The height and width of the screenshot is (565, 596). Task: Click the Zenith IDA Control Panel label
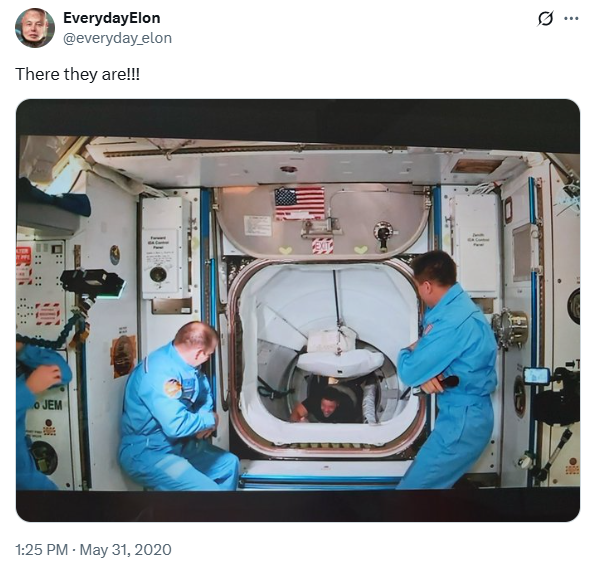(x=478, y=240)
